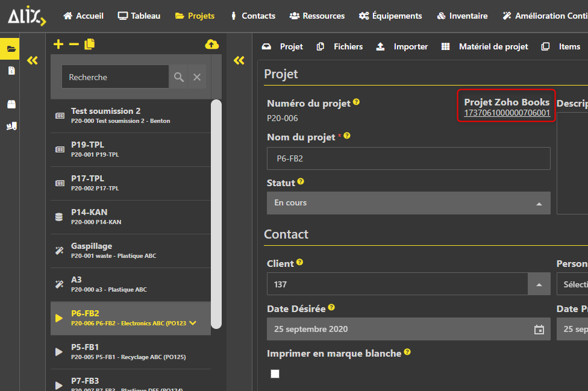Click help icon beside Imprimer en marque blanche
588x391 pixels.
(407, 352)
